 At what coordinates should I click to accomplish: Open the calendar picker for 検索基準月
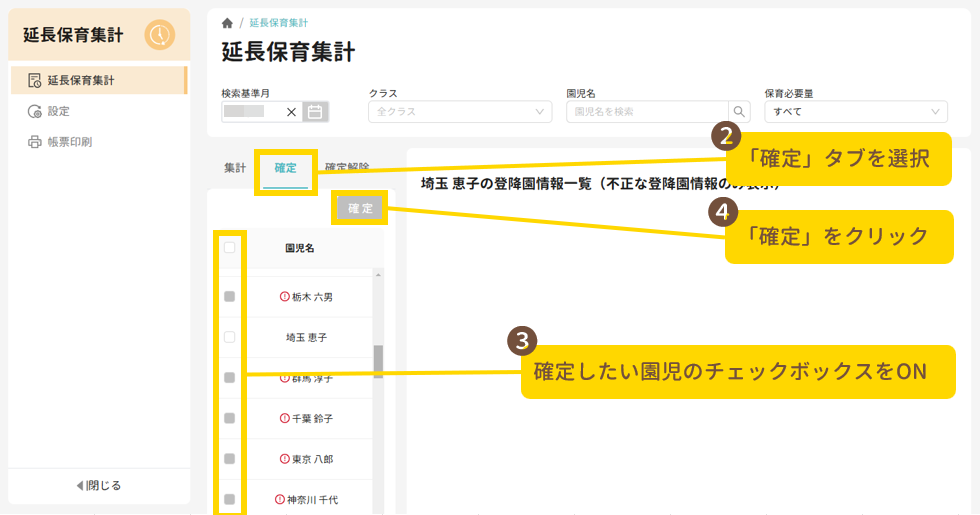pos(315,112)
